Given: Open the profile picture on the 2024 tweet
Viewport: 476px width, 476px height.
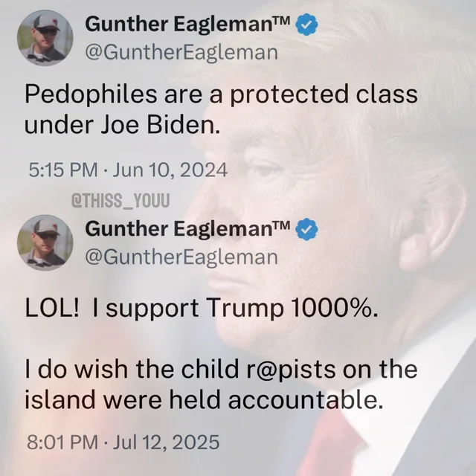Looking at the screenshot, I should [x=45, y=38].
